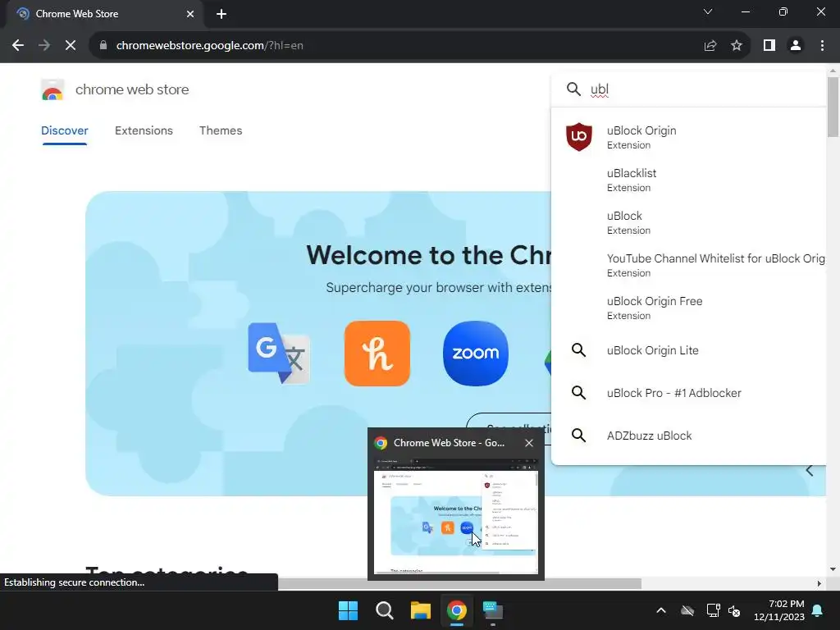Screen dimensions: 840x630
Task: Switch to the Discover tab
Action: tap(64, 130)
